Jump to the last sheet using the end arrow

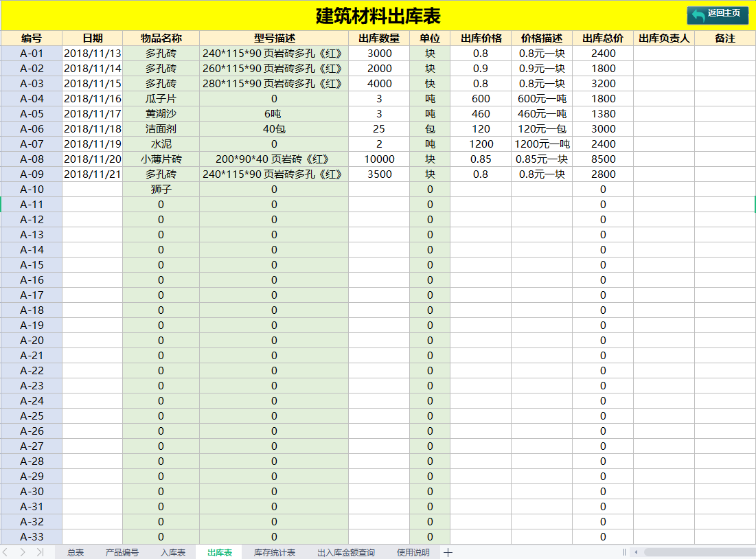point(40,551)
